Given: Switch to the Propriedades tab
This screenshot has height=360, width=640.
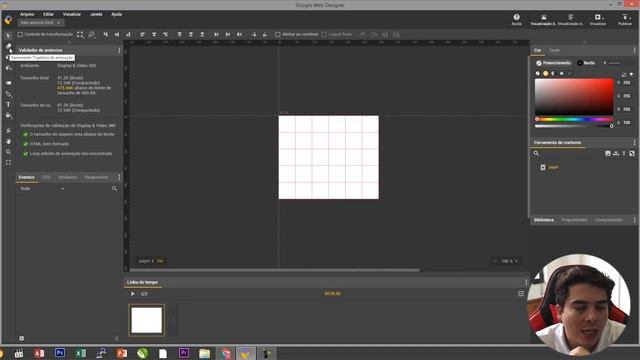Looking at the screenshot, I should [x=574, y=220].
